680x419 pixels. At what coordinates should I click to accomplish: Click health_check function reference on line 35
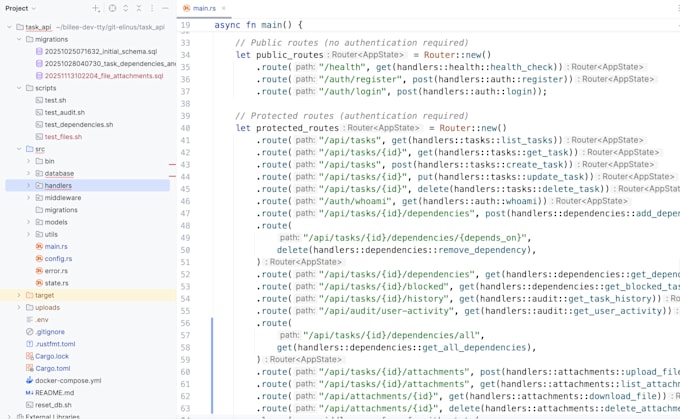tap(522, 67)
